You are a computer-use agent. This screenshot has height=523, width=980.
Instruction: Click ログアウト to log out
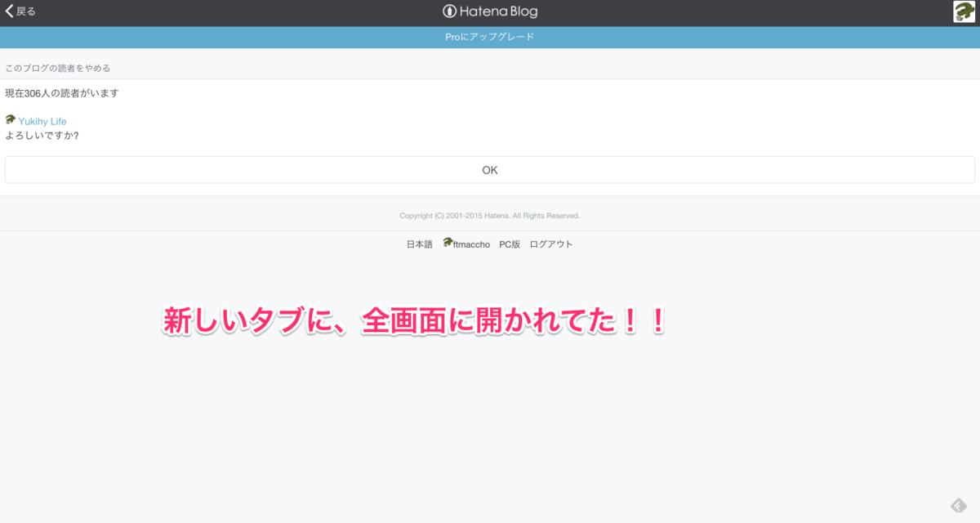(x=551, y=244)
